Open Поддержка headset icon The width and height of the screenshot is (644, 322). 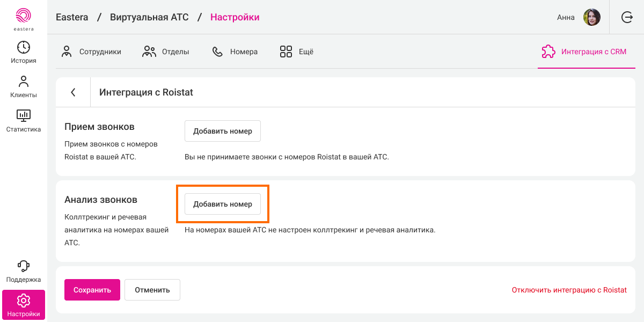(24, 266)
